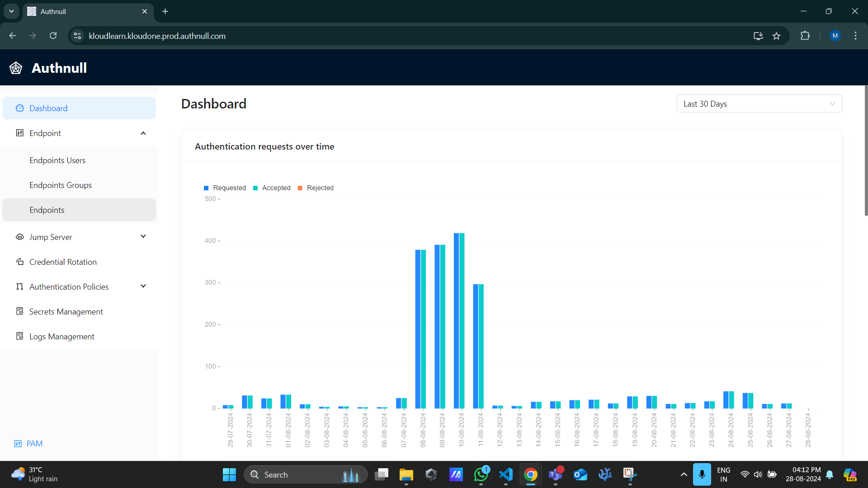Click the Secrets Management sidebar icon
This screenshot has height=488, width=868.
pyautogui.click(x=20, y=311)
